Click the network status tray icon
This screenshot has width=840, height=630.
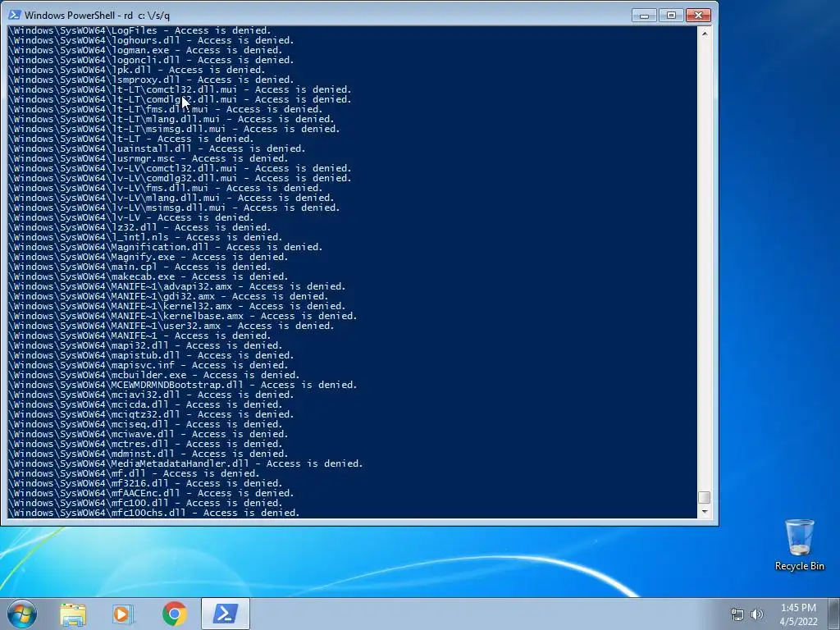point(737,614)
